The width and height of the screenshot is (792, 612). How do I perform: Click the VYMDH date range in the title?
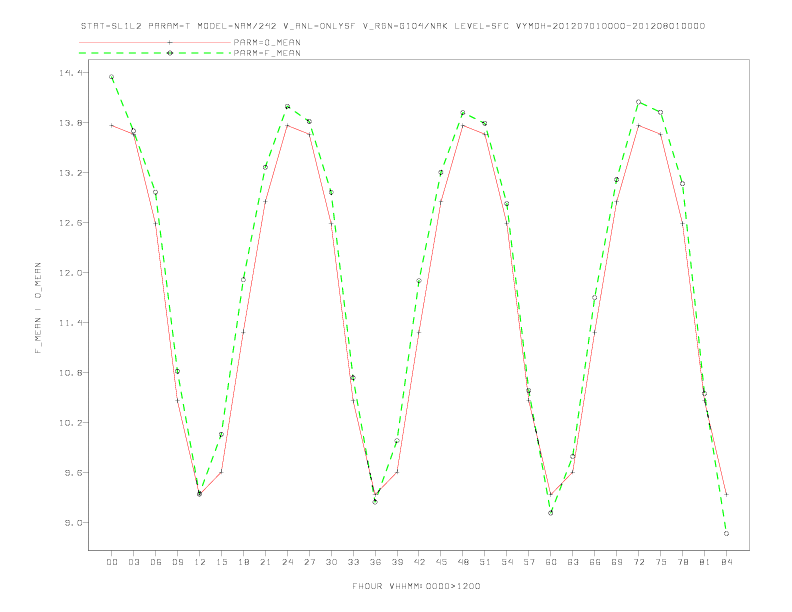coord(610,26)
